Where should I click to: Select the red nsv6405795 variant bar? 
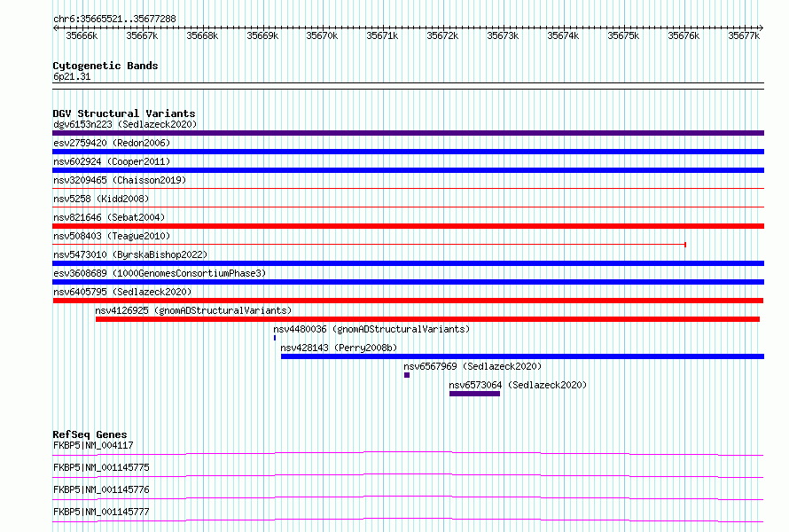click(408, 301)
